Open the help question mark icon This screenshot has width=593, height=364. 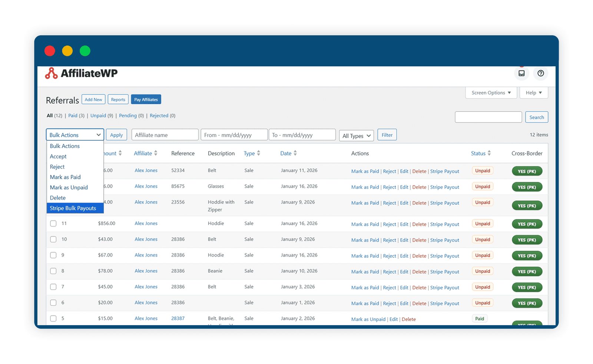[x=541, y=73]
